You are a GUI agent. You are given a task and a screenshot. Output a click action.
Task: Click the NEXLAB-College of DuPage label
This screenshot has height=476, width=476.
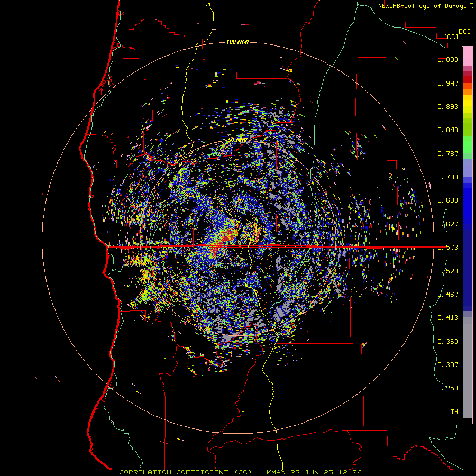(422, 6)
